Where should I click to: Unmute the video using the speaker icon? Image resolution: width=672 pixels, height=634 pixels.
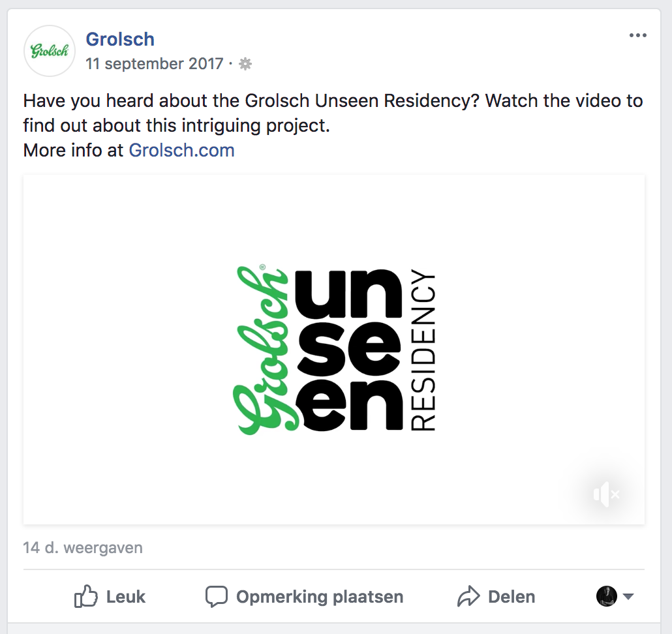[x=606, y=494]
